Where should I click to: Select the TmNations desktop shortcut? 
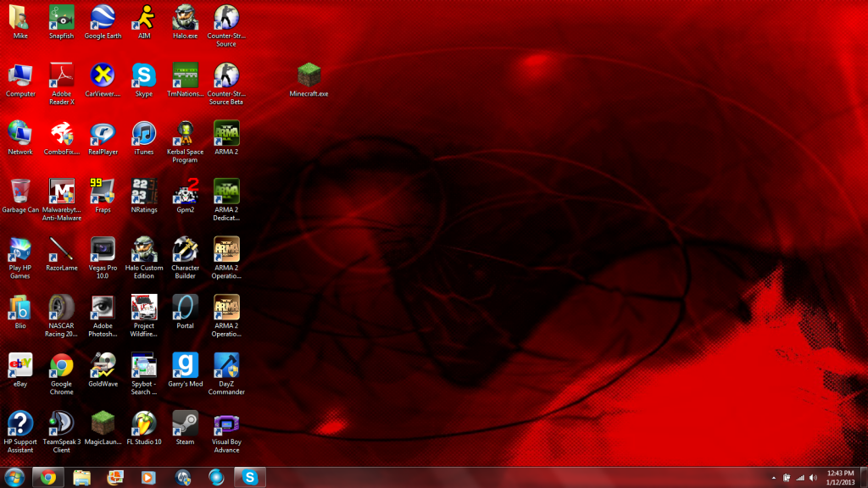(185, 80)
